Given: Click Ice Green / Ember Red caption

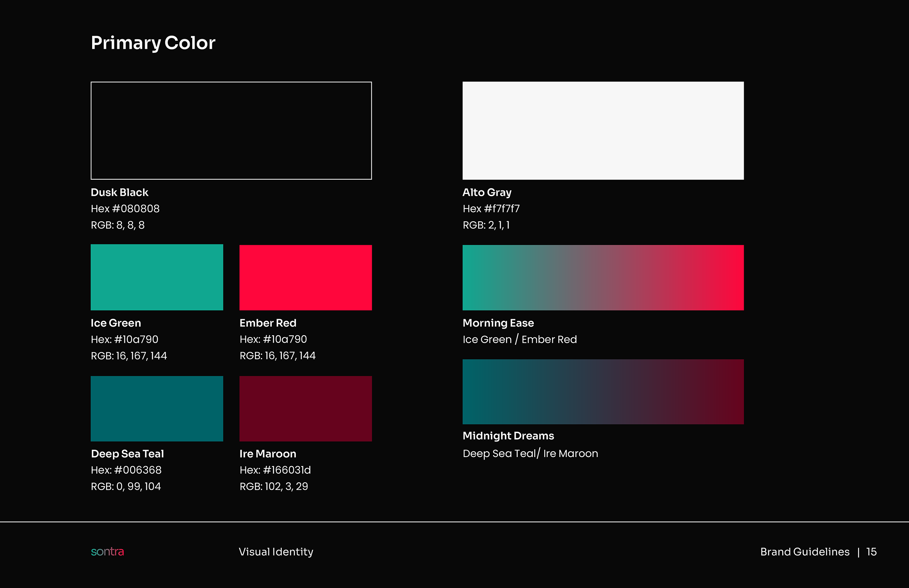Looking at the screenshot, I should click(520, 339).
